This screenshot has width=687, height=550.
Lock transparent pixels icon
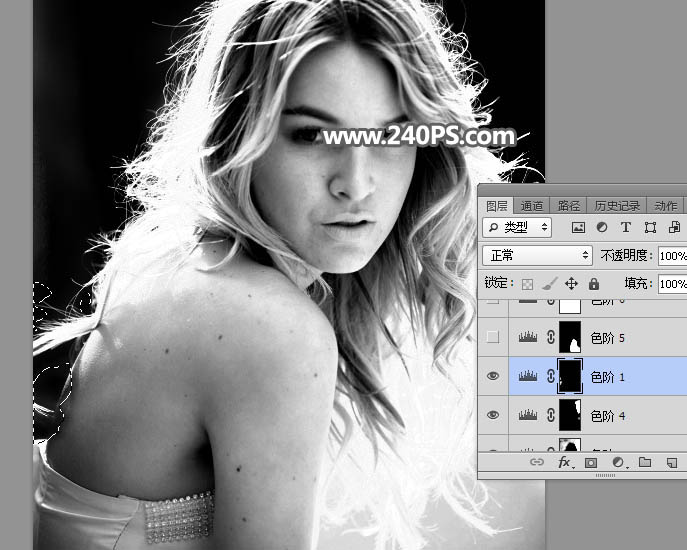[528, 284]
